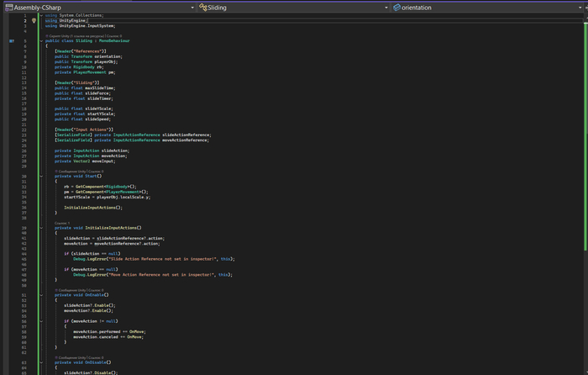Collapse the Start method

click(x=41, y=176)
